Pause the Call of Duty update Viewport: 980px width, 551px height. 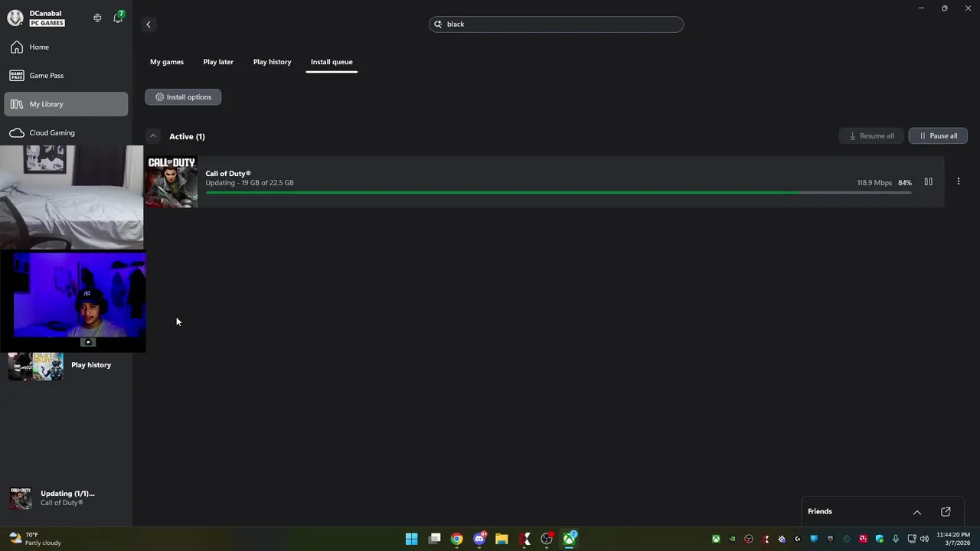click(928, 182)
